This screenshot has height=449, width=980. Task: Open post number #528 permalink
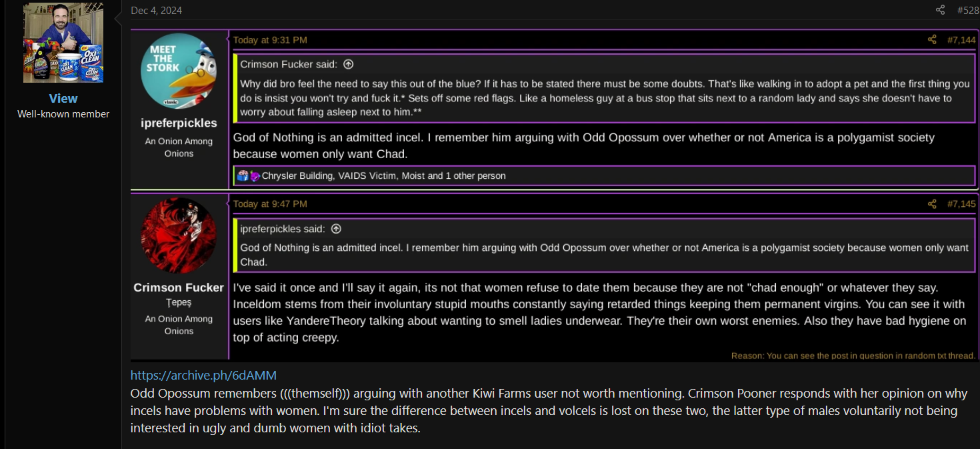968,10
